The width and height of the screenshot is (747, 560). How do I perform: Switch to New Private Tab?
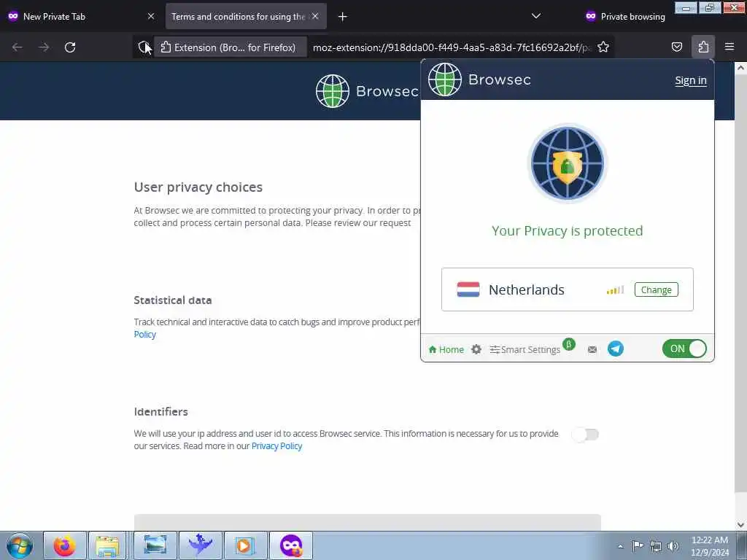[81, 16]
